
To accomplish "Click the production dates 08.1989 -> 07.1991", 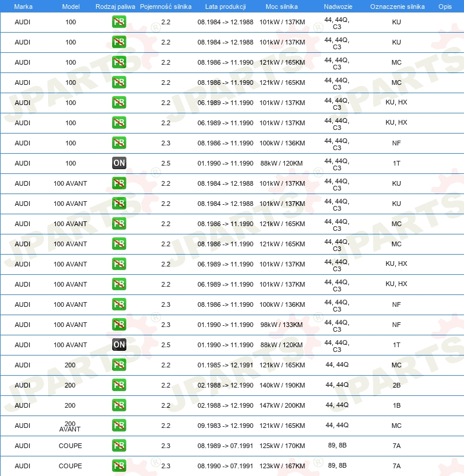I will (225, 446).
